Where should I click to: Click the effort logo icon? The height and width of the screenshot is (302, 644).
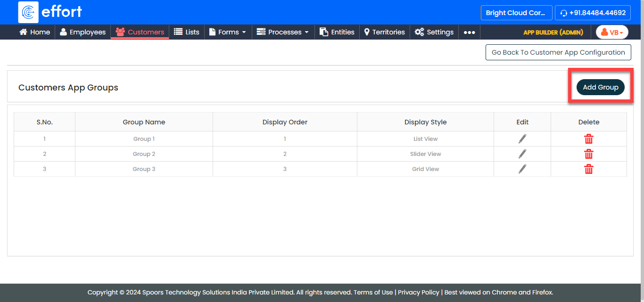pos(28,12)
